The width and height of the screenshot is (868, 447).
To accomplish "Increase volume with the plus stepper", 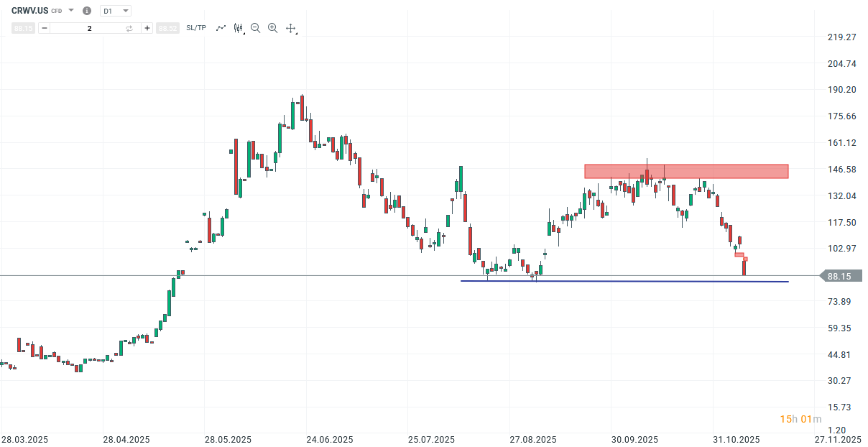I will coord(147,27).
